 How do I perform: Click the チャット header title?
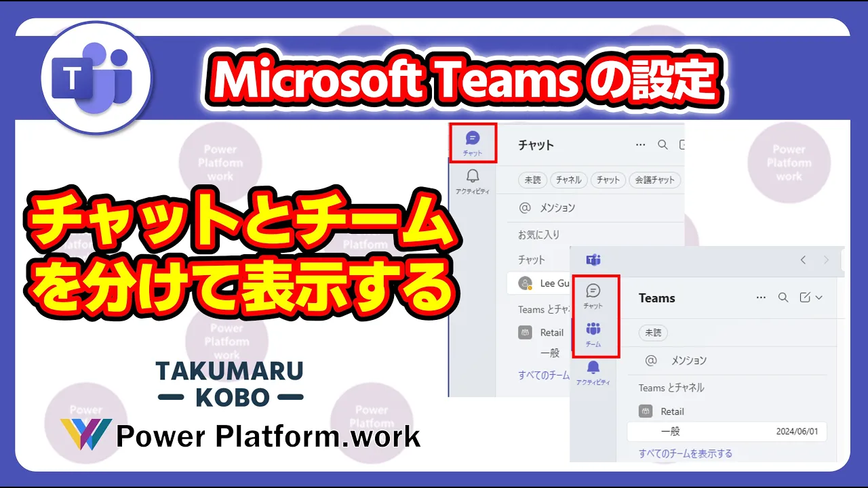coord(536,144)
